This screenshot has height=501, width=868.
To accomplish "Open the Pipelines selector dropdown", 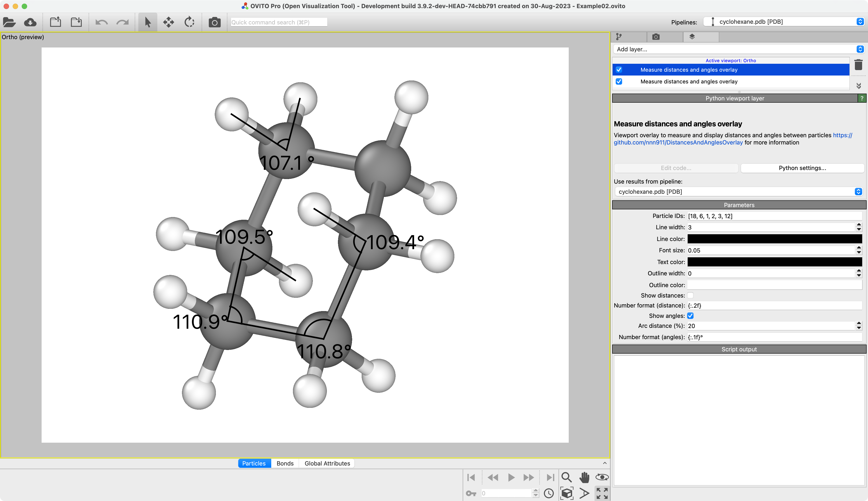I will pos(784,22).
